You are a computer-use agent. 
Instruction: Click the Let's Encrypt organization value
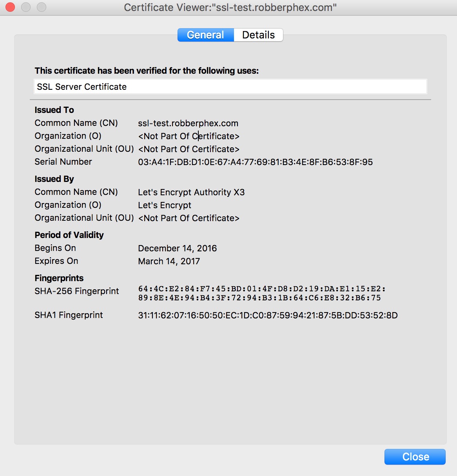click(x=165, y=205)
